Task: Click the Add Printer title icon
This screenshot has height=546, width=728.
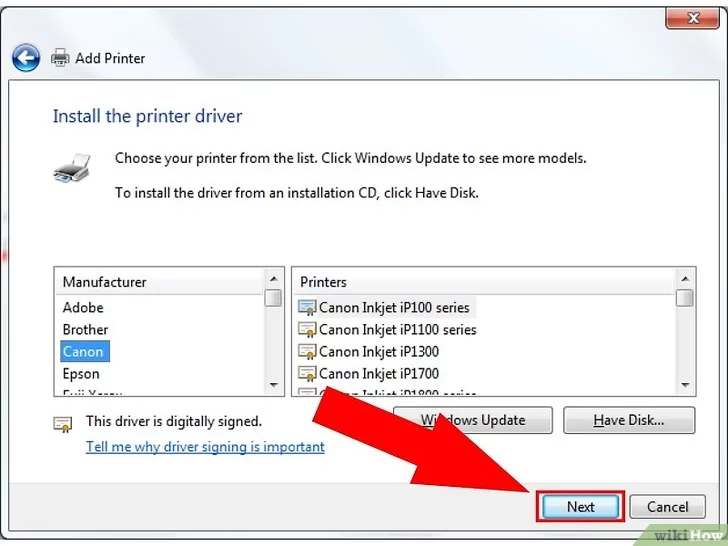Action: 60,58
